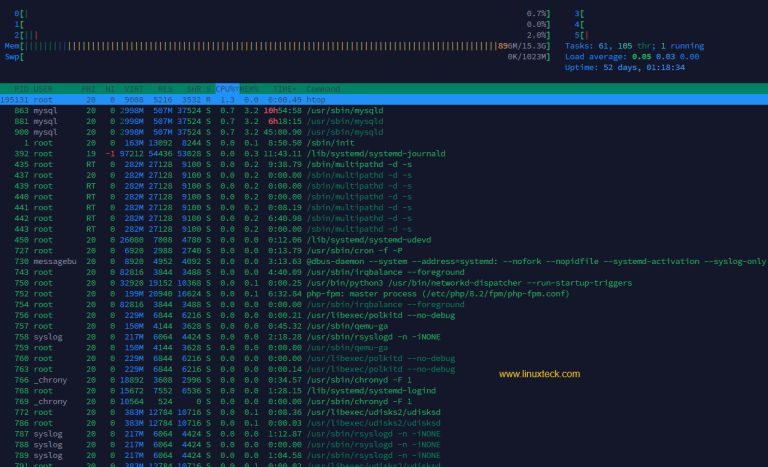The image size is (768, 467).
Task: Select multipathd thread with PID 441
Action: click(x=384, y=207)
